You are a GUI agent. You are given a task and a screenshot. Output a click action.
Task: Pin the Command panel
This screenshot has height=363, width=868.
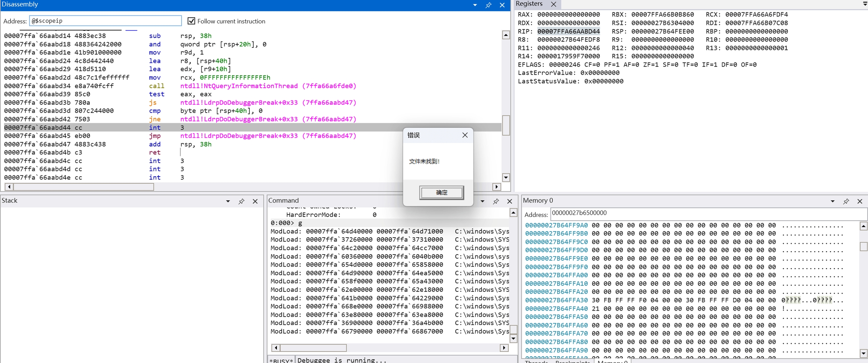[496, 201]
